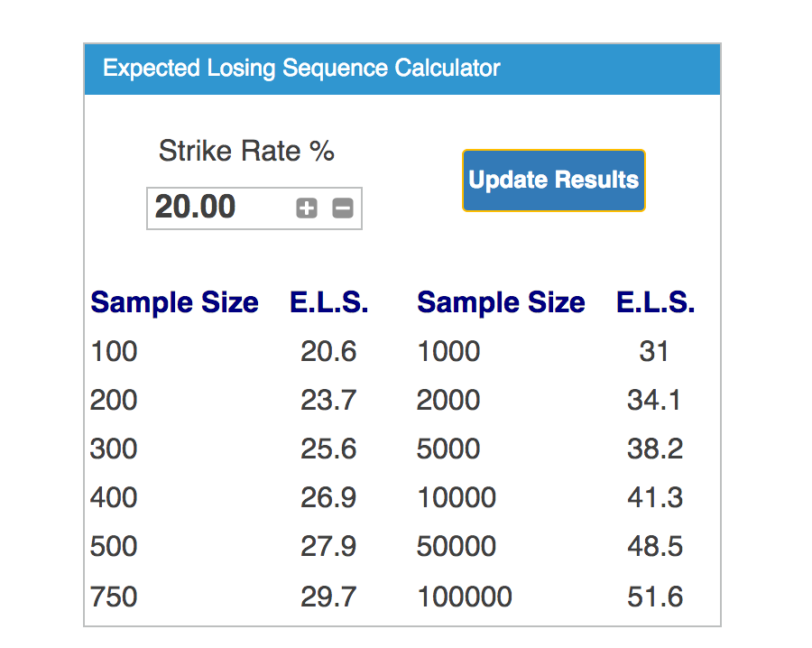Click the Strike Rate % label

[x=246, y=152]
